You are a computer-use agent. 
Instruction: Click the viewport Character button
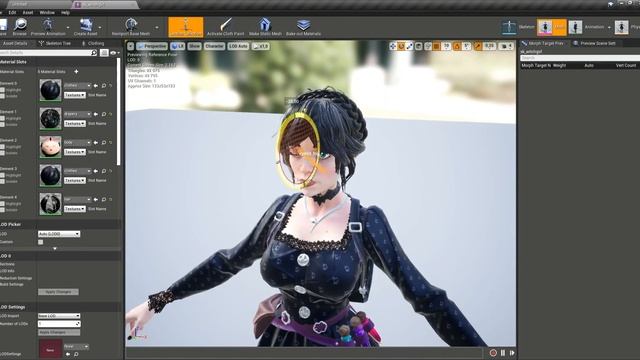click(x=214, y=46)
